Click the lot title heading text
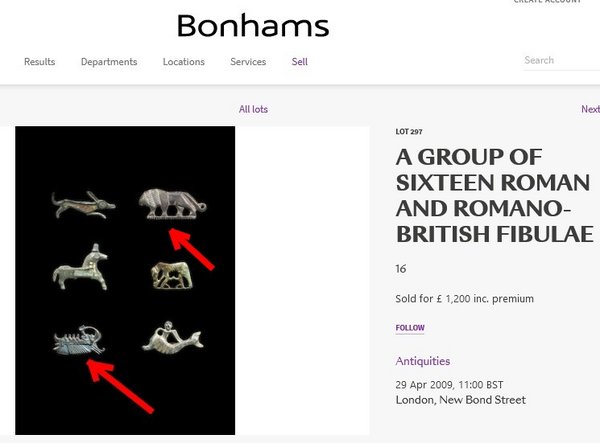The image size is (600, 443). point(494,195)
